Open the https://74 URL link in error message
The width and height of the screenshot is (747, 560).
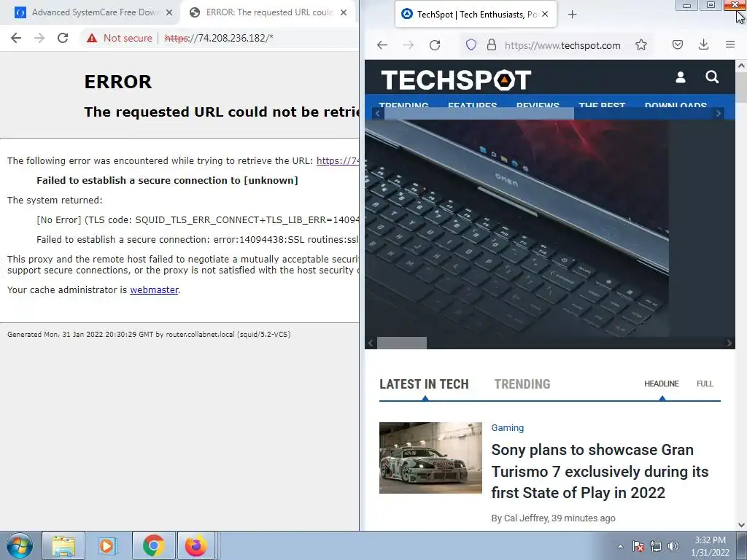pos(338,161)
